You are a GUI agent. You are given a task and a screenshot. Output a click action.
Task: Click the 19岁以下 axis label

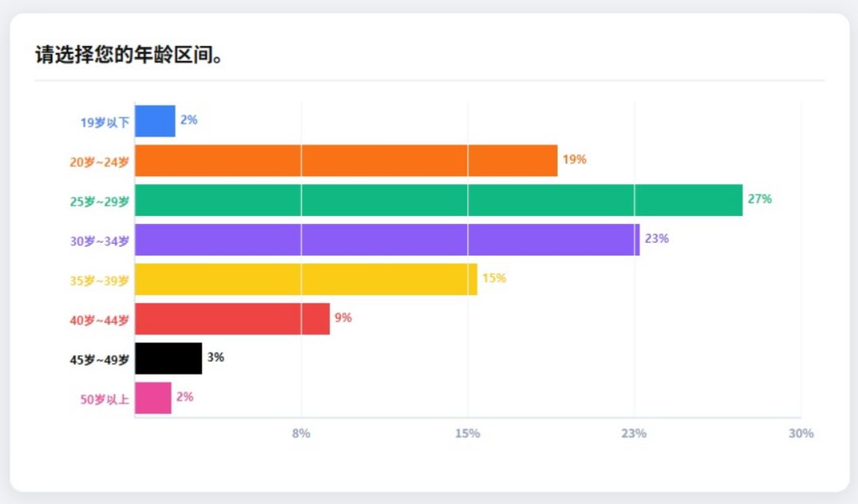click(x=104, y=122)
